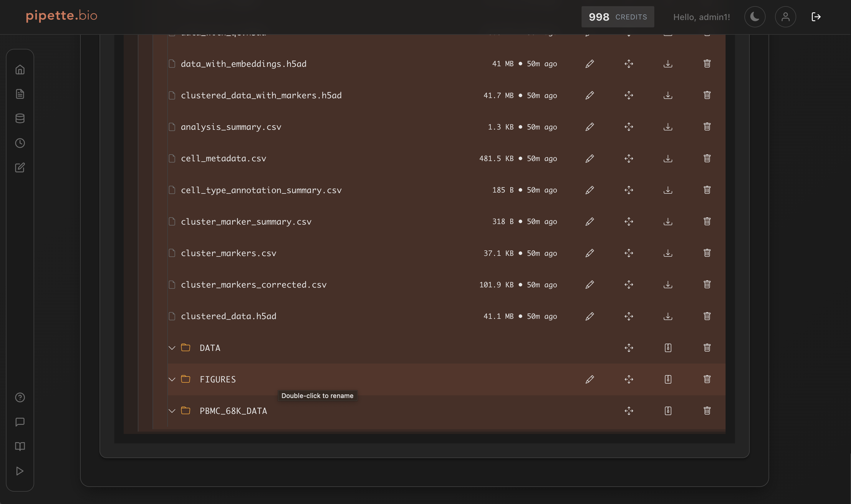
Task: Expand the DATA folder chevron
Action: 172,348
